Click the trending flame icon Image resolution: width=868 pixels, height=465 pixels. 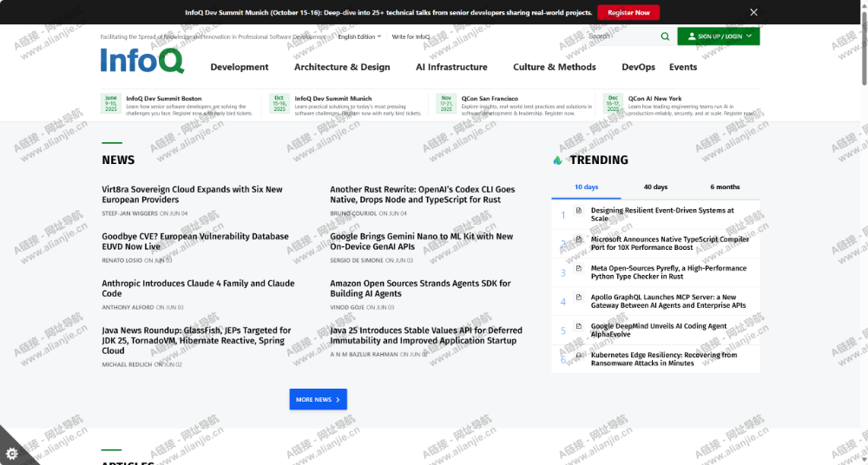pyautogui.click(x=557, y=160)
